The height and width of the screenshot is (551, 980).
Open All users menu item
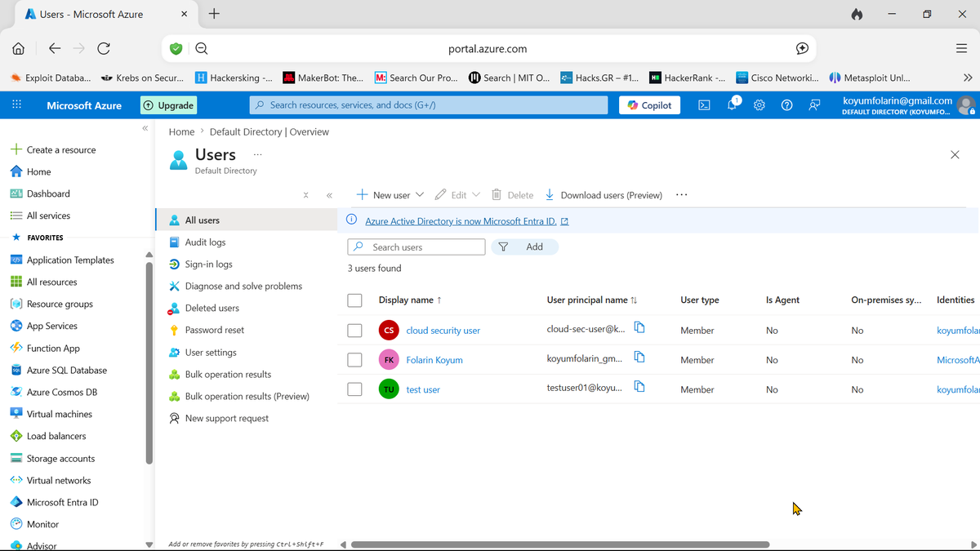click(x=246, y=220)
